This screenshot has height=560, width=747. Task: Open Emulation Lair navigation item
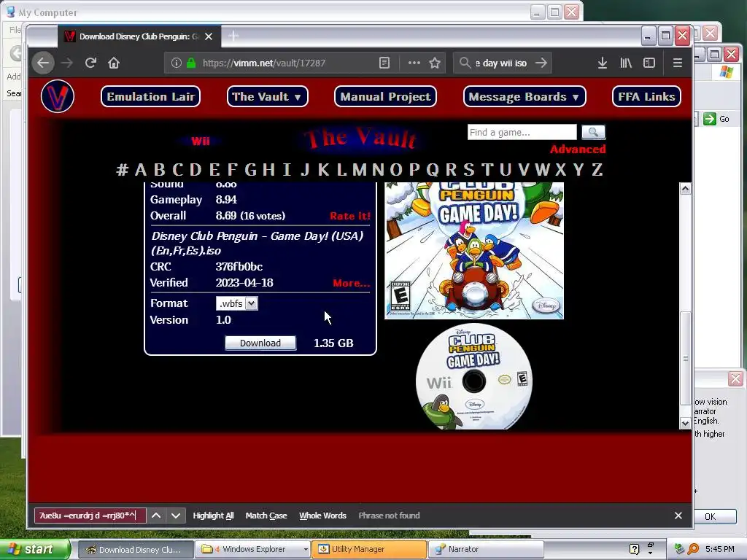(x=150, y=96)
